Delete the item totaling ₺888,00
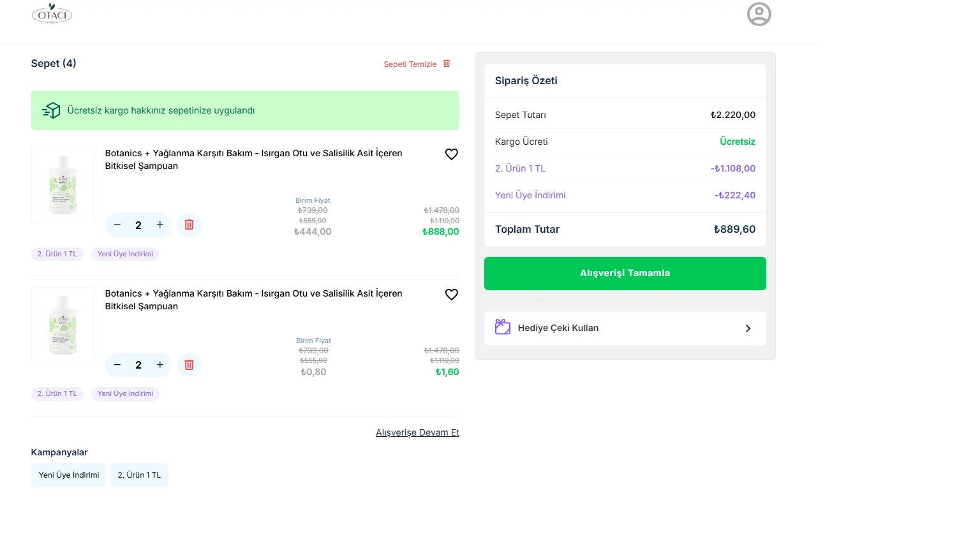Image resolution: width=980 pixels, height=551 pixels. click(189, 224)
